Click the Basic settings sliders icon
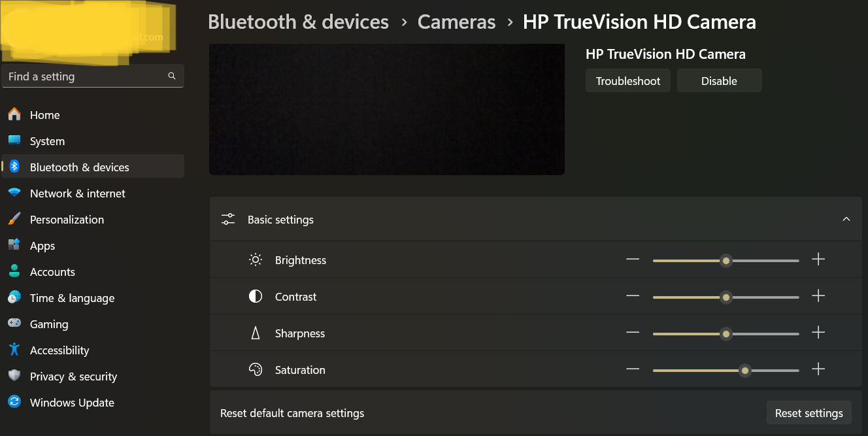 pyautogui.click(x=228, y=219)
